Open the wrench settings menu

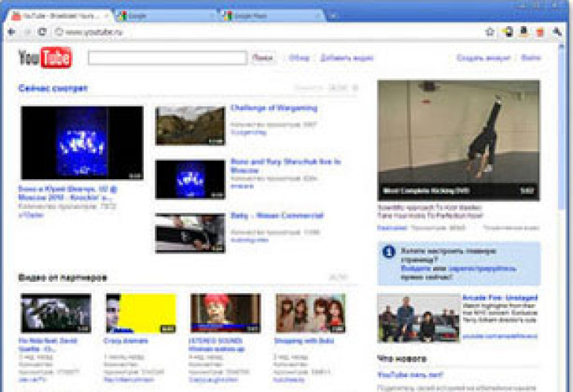click(x=557, y=32)
